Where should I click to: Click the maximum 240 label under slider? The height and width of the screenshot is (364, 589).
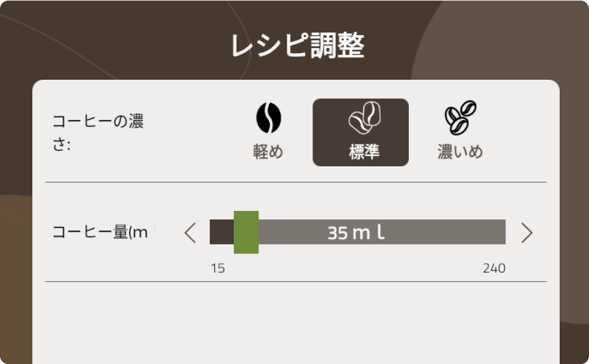coord(494,268)
